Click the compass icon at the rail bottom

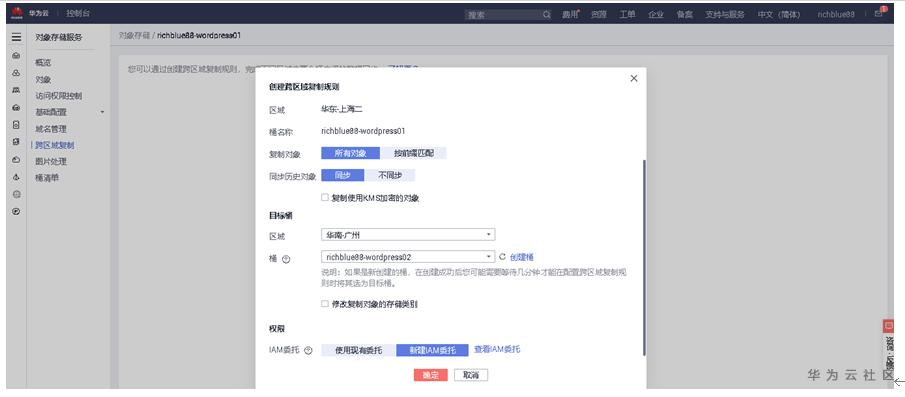pyautogui.click(x=16, y=212)
